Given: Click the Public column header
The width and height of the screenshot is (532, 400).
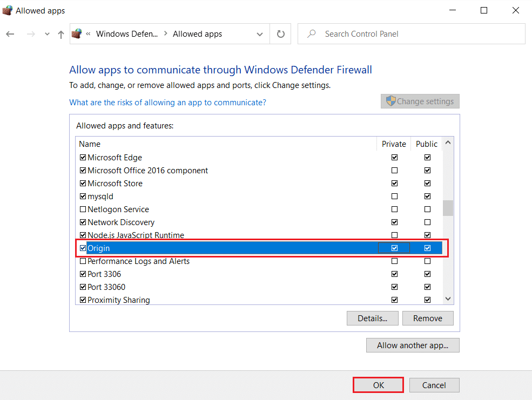Looking at the screenshot, I should pos(427,144).
